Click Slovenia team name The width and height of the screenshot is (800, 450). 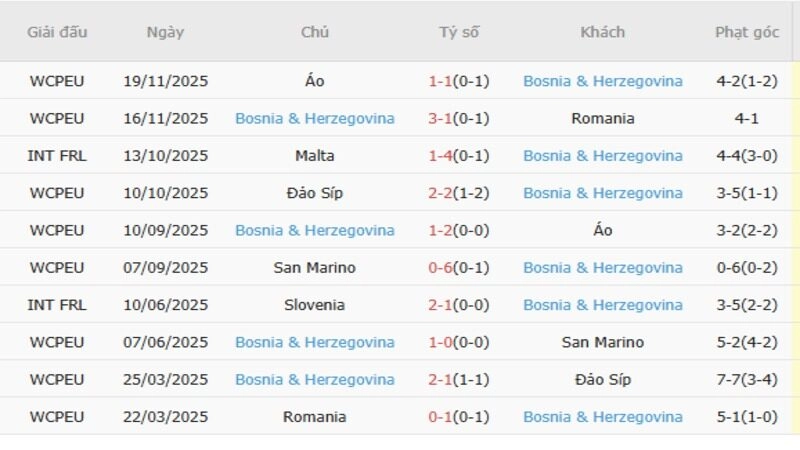click(x=315, y=305)
